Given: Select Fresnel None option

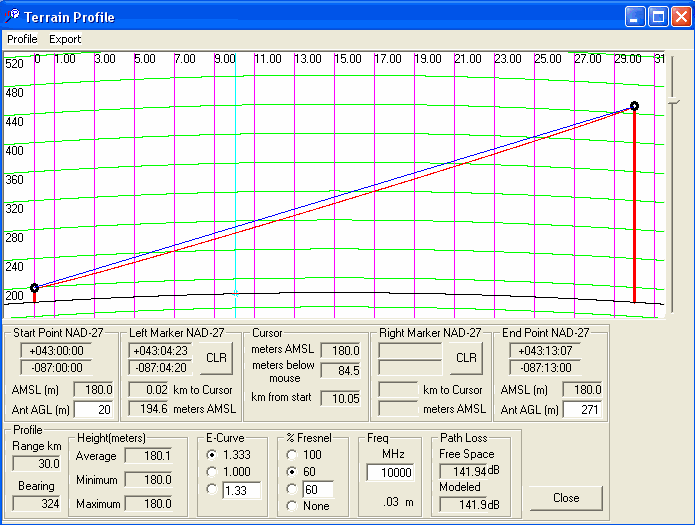Looking at the screenshot, I should (x=292, y=506).
